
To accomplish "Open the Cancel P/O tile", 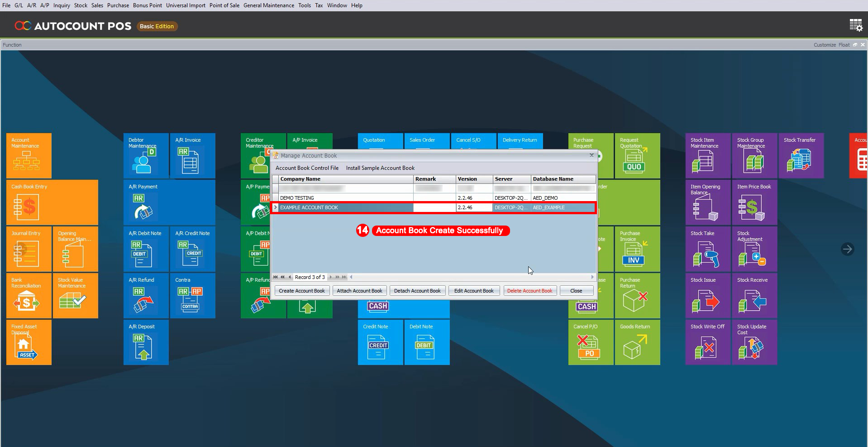I will [591, 342].
